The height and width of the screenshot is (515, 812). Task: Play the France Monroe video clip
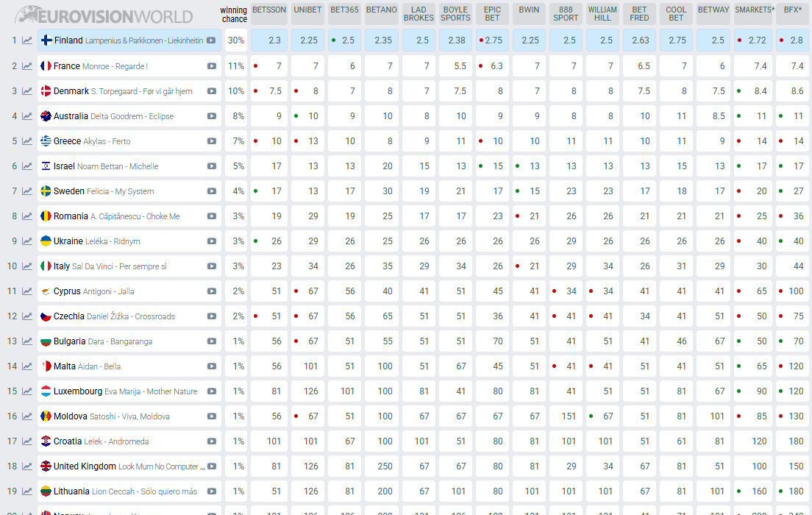tap(212, 66)
